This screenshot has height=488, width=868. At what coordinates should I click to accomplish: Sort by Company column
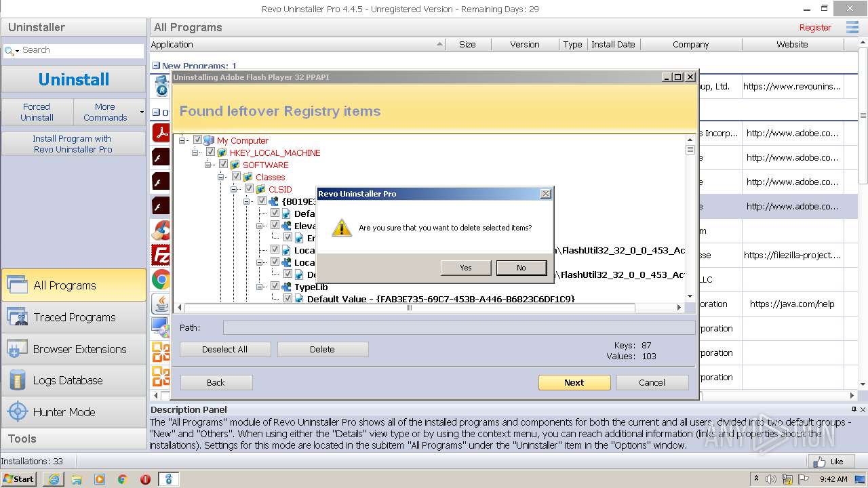tap(691, 45)
